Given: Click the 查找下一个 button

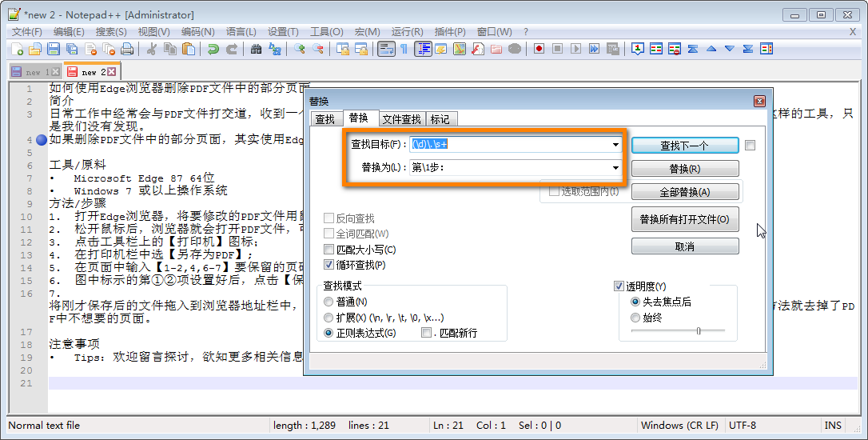Looking at the screenshot, I should [x=685, y=145].
